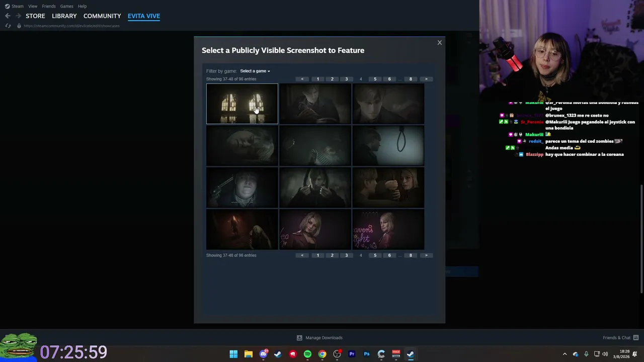
Task: Open Google Chrome from the taskbar
Action: [x=322, y=354]
